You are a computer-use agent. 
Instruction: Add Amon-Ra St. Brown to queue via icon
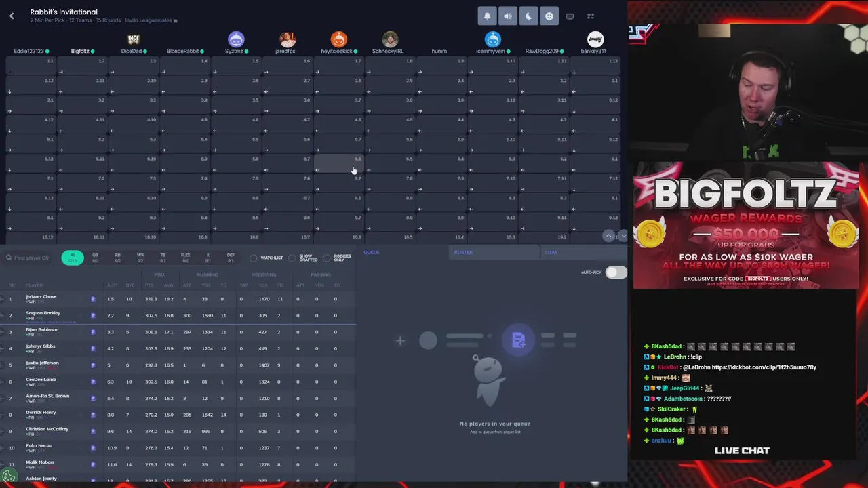point(93,399)
